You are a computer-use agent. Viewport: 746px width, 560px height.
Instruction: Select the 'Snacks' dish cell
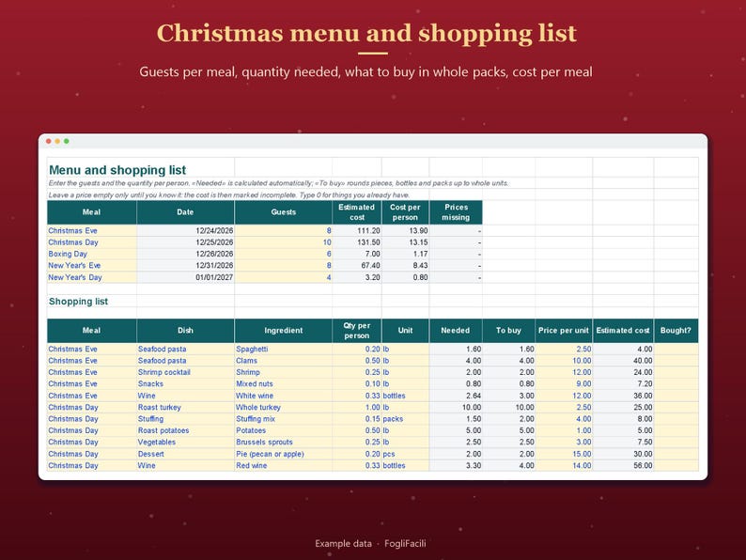[185, 384]
